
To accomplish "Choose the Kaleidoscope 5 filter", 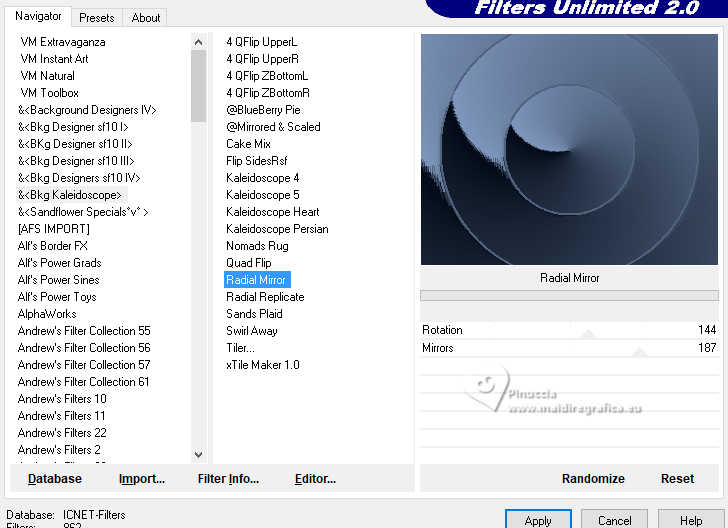I will [x=263, y=195].
